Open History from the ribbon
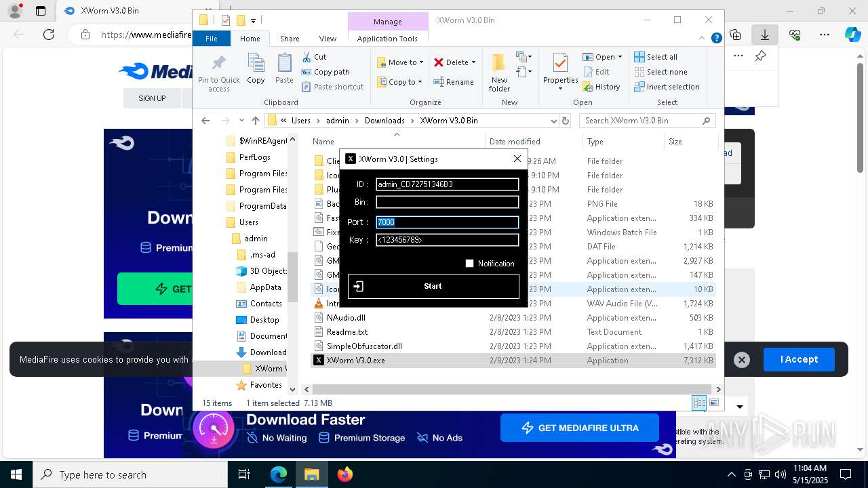 (601, 87)
